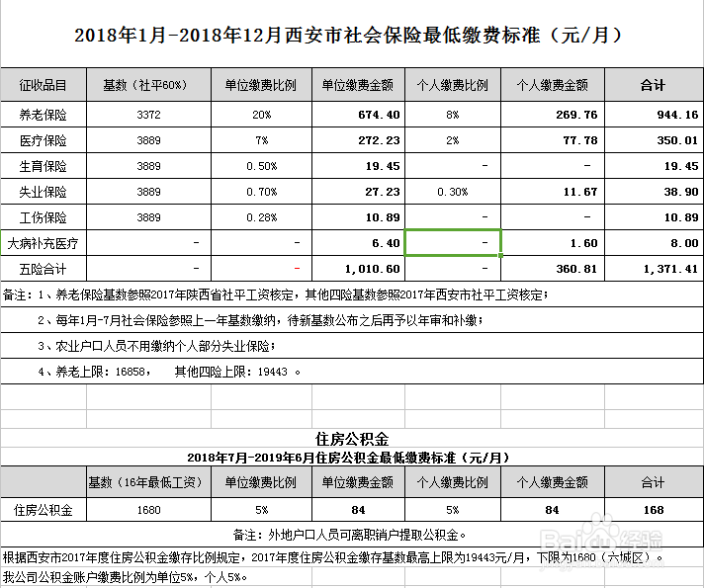This screenshot has height=588, width=704.
Task: Click the green-highlighted active cell in 大病补充医疗 row
Action: (x=453, y=243)
